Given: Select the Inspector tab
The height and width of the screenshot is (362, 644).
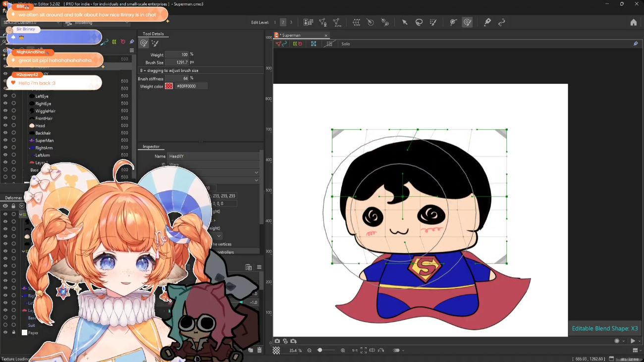Looking at the screenshot, I should pyautogui.click(x=151, y=147).
